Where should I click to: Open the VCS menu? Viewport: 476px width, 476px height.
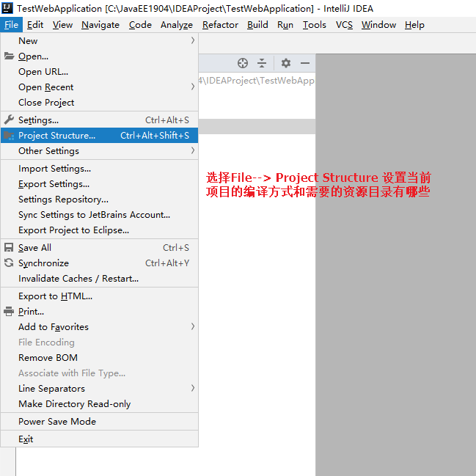[x=344, y=25]
